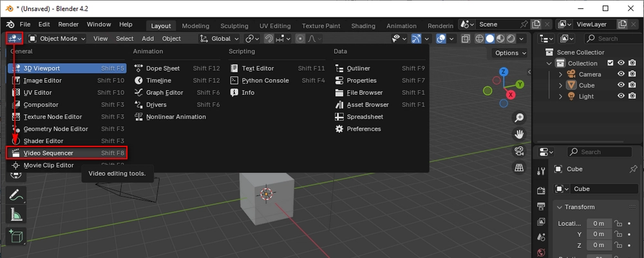
Task: Expand the Cube item in outliner
Action: (561, 86)
